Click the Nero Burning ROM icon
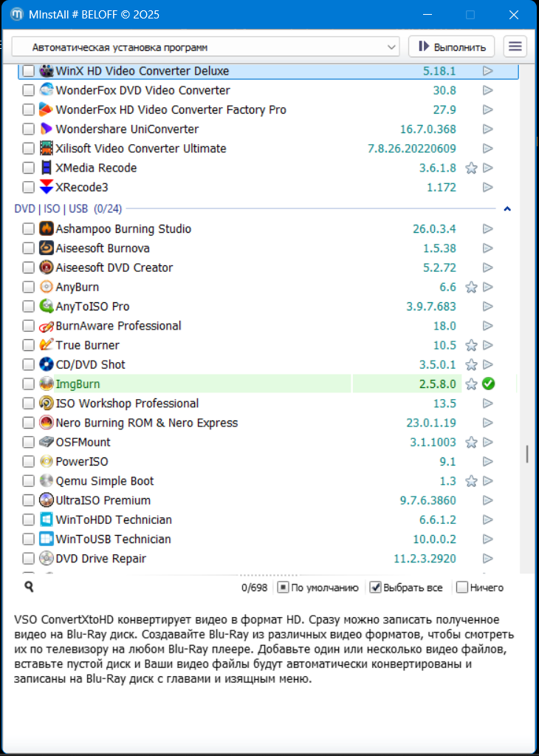The width and height of the screenshot is (539, 756). point(47,423)
